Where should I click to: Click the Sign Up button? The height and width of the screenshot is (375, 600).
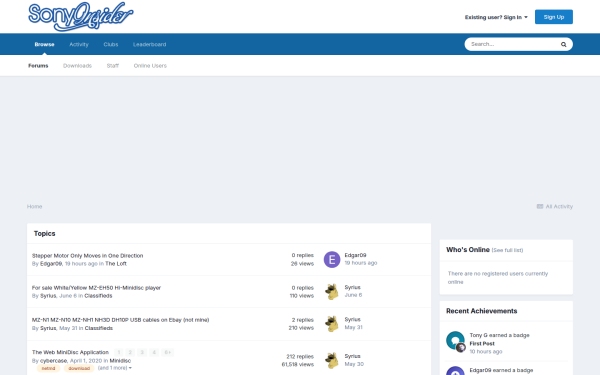coord(554,17)
